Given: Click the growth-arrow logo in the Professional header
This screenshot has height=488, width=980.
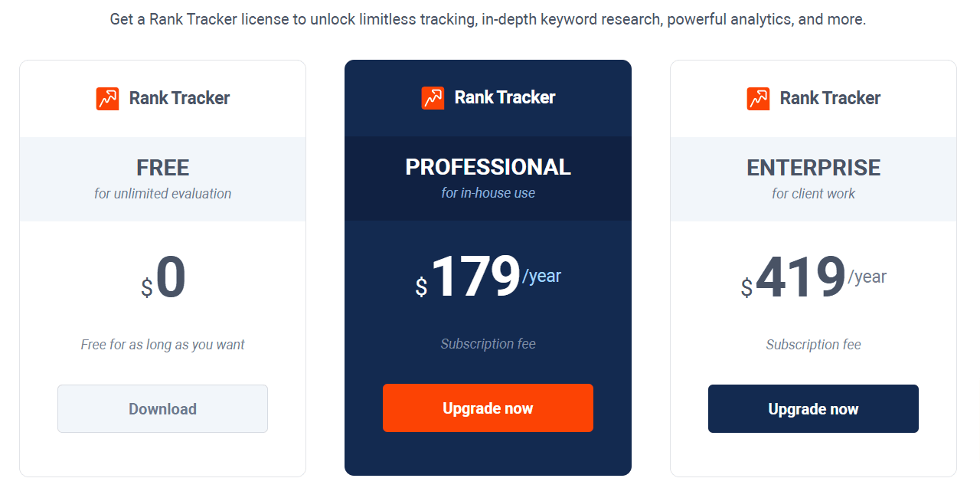Looking at the screenshot, I should (432, 97).
